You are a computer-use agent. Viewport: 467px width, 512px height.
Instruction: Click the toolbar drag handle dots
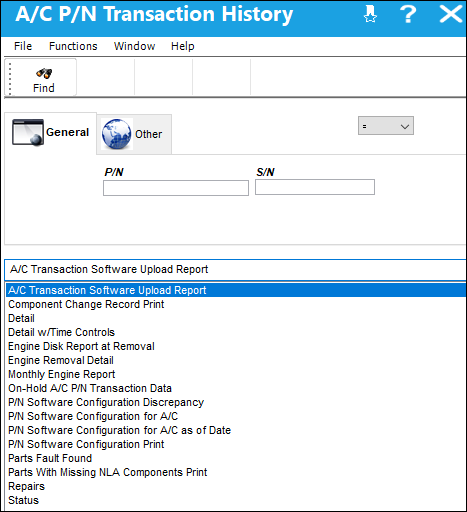point(10,79)
